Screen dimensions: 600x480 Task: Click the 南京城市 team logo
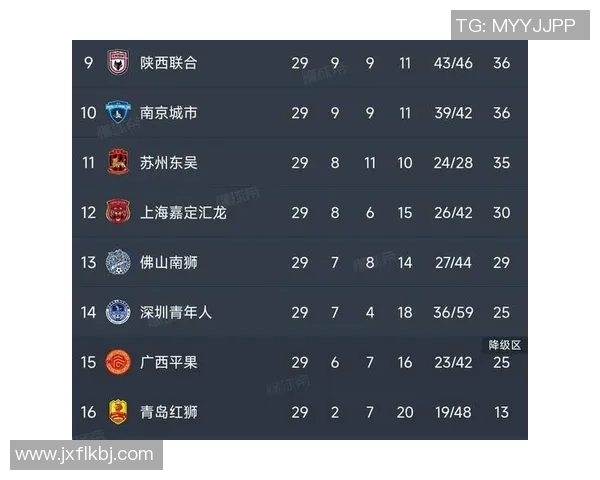click(118, 113)
